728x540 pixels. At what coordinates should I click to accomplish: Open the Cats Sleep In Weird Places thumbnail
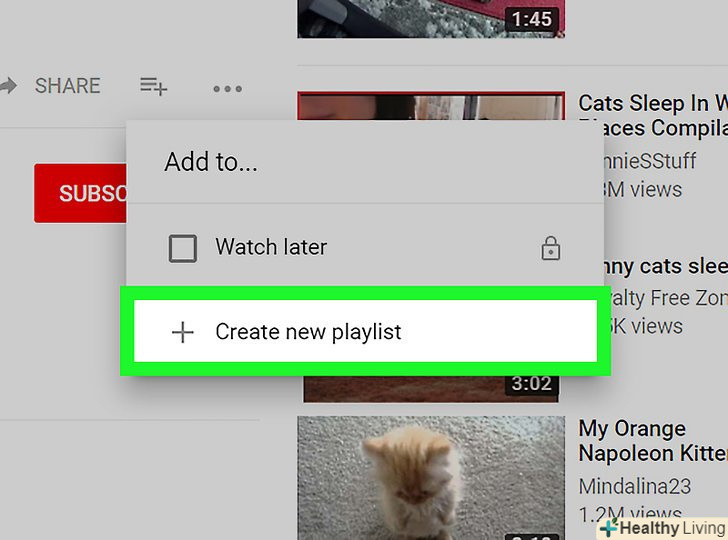click(x=431, y=106)
